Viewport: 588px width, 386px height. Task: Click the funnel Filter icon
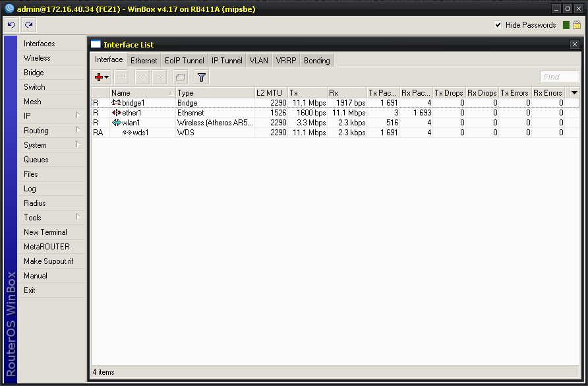tap(201, 77)
